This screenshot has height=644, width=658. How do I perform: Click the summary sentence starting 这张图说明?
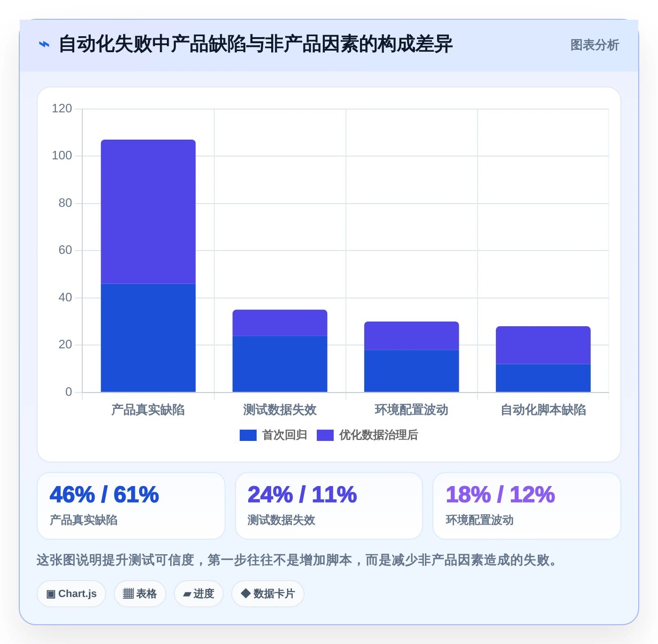297,560
